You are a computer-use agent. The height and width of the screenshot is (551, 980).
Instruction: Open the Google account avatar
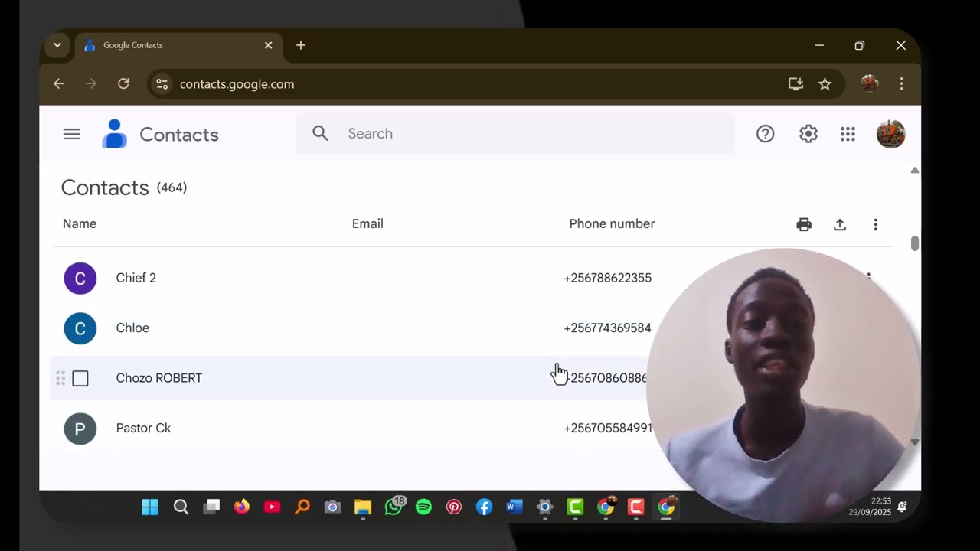[x=890, y=134]
